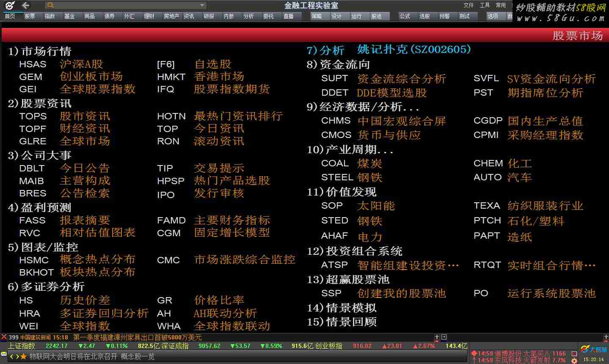Click the back arrow icon
Image resolution: width=609 pixels, height=364 pixels.
pyautogui.click(x=26, y=6)
